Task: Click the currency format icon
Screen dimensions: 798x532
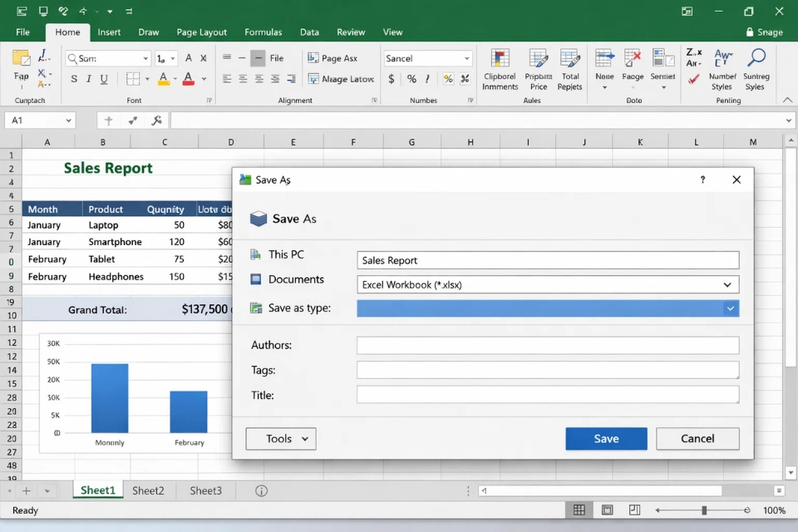Action: (x=391, y=79)
